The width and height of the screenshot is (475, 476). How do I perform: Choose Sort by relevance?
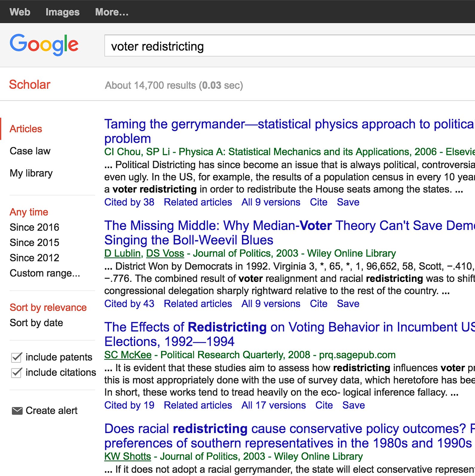pyautogui.click(x=48, y=308)
